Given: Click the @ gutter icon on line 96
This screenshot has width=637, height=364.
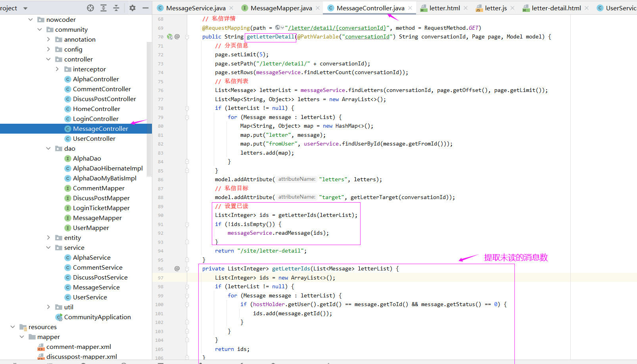Looking at the screenshot, I should tap(177, 268).
